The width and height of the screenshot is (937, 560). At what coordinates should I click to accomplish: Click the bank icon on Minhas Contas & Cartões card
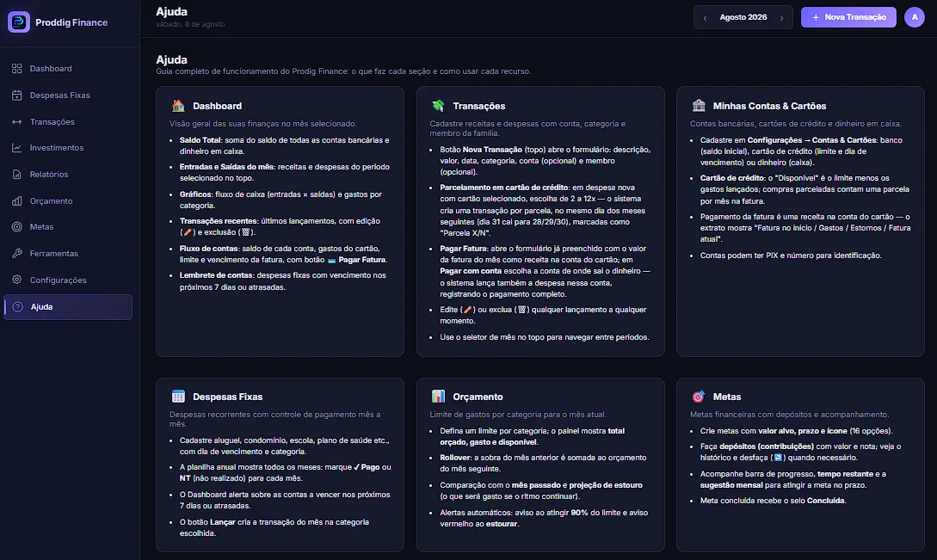(699, 106)
